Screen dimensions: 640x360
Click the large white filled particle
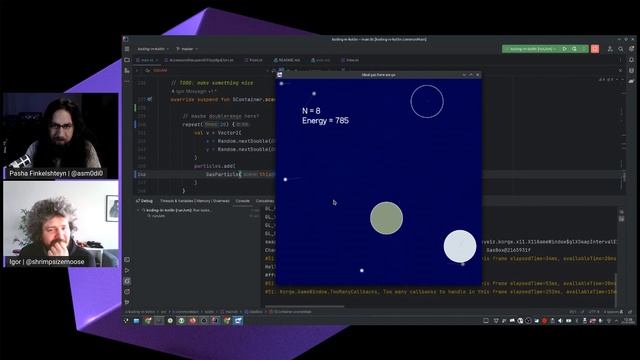[x=460, y=246]
